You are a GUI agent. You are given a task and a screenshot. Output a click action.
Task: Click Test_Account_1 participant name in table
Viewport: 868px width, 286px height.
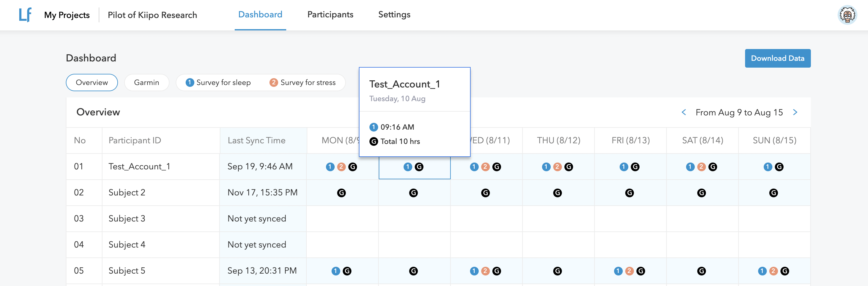pos(139,166)
